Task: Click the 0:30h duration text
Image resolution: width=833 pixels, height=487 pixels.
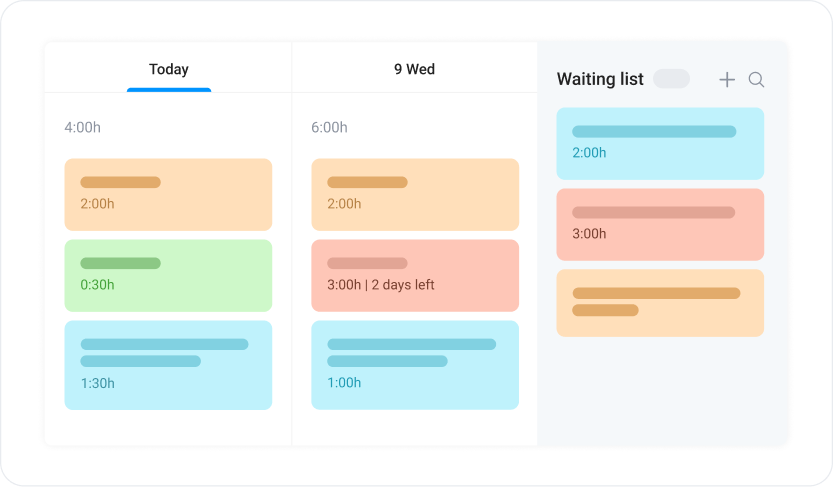Action: (x=97, y=285)
